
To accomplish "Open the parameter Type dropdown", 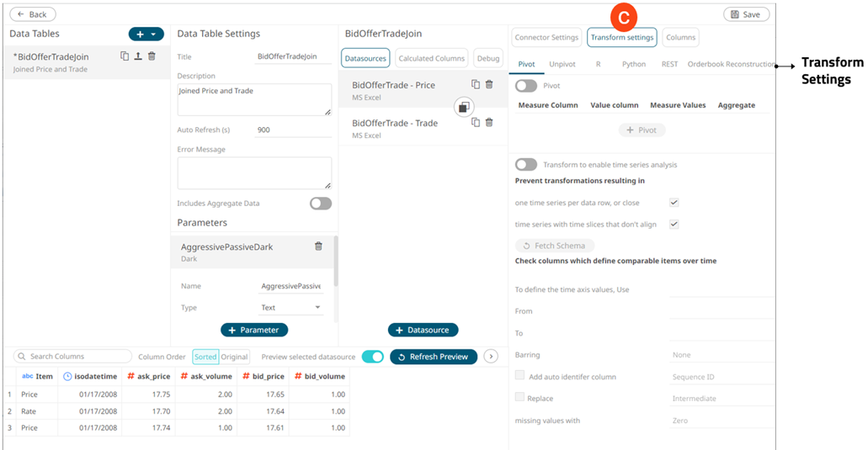I will [291, 307].
